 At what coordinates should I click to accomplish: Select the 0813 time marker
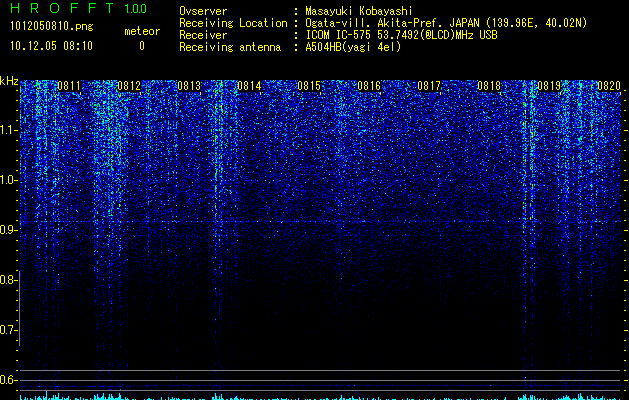click(189, 86)
